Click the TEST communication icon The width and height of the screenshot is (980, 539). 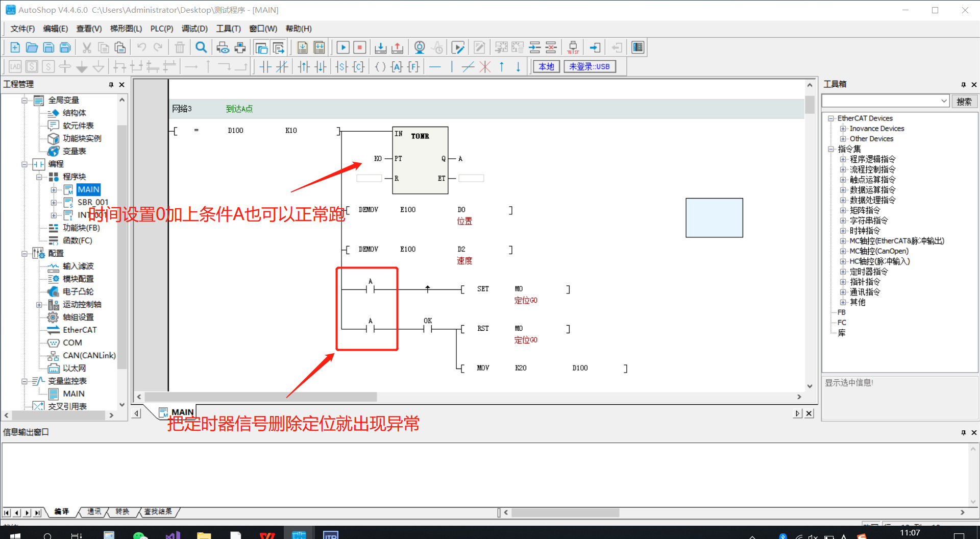(573, 47)
